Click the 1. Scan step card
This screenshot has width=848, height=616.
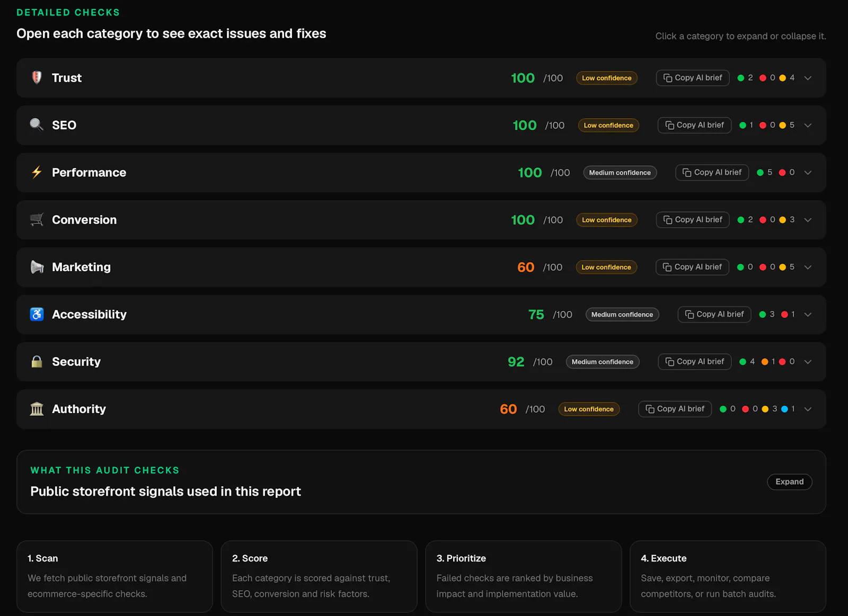click(x=114, y=576)
